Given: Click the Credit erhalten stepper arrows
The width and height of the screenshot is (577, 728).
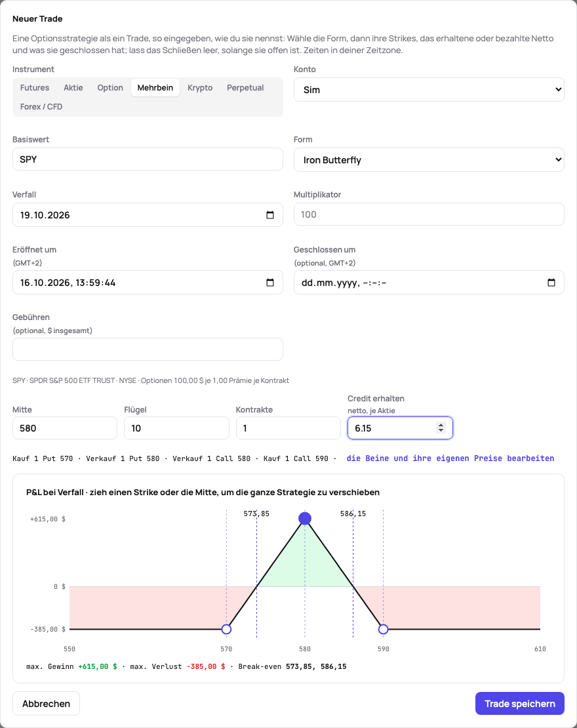Looking at the screenshot, I should [441, 428].
